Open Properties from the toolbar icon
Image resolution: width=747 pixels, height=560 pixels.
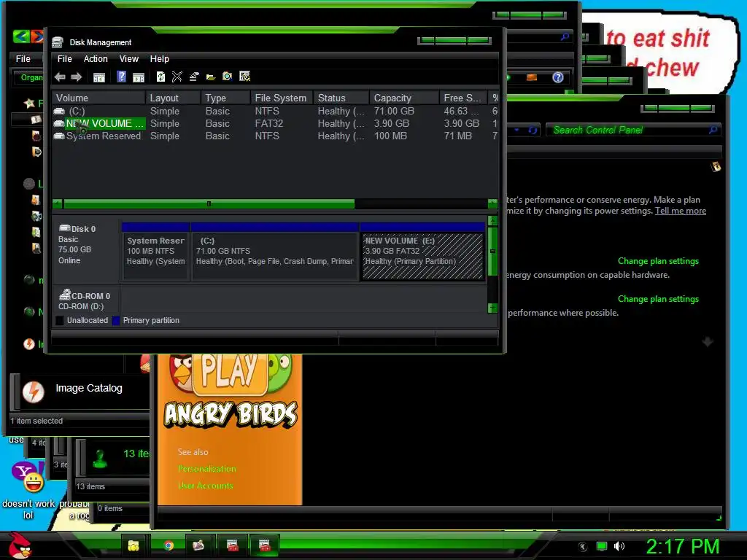[194, 76]
